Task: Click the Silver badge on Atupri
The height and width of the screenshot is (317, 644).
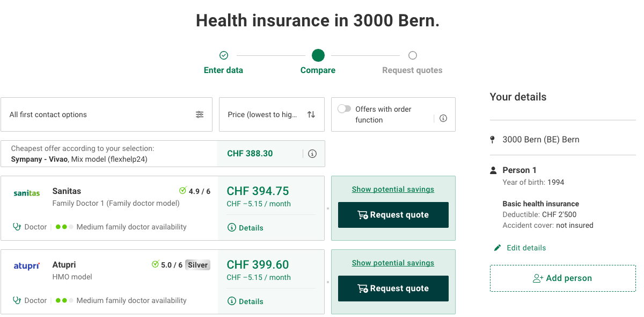Action: click(x=197, y=265)
